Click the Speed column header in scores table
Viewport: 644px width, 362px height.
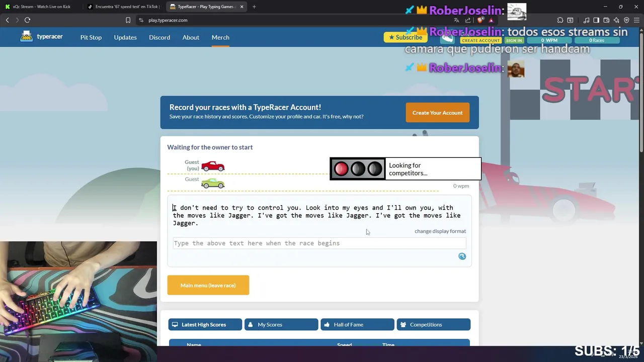coord(345,344)
